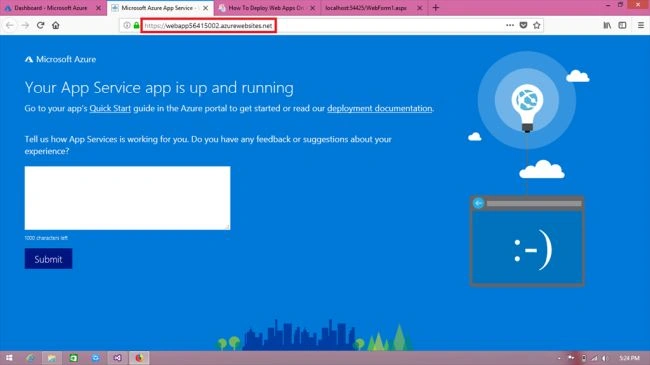
Task: Close the localhost WebForm1.aspx tab
Action: point(420,8)
